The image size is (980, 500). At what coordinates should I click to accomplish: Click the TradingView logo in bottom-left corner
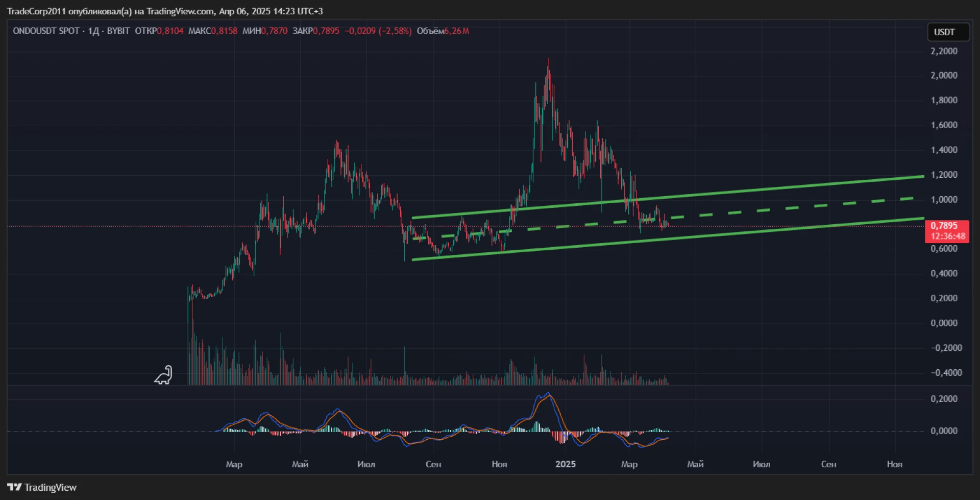click(42, 487)
